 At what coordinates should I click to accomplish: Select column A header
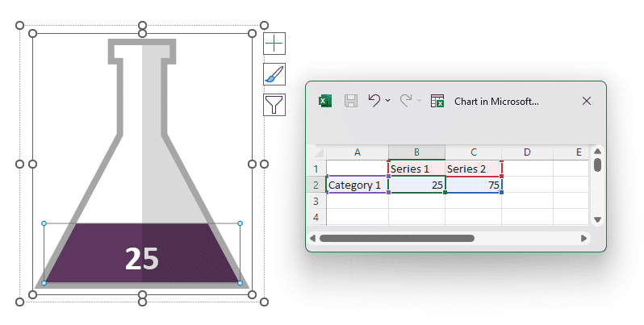(x=358, y=152)
